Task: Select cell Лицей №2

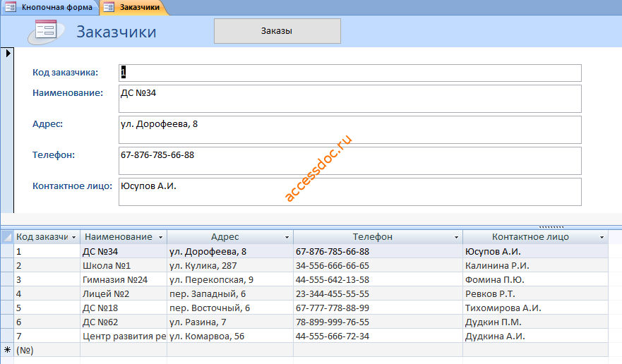Action: [124, 294]
